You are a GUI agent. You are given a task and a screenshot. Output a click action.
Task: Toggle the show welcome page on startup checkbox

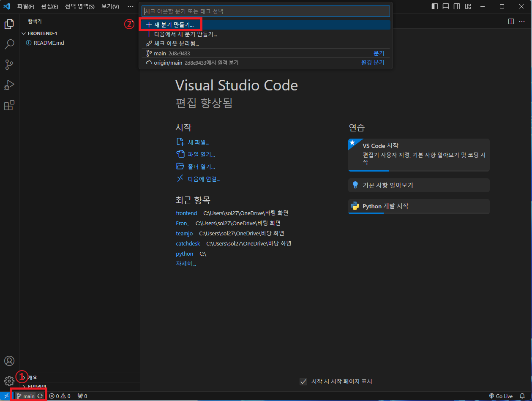click(303, 382)
